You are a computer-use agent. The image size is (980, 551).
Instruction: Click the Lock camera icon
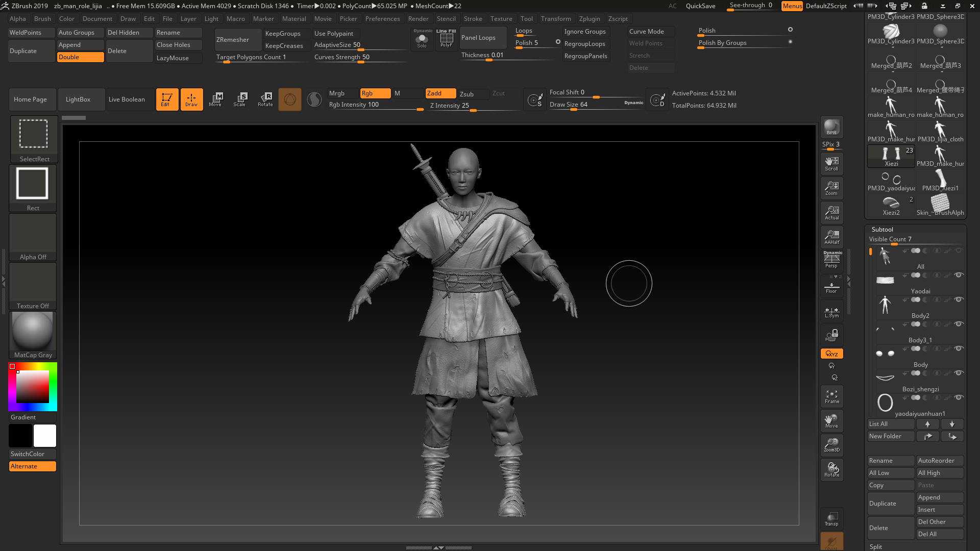click(x=831, y=335)
